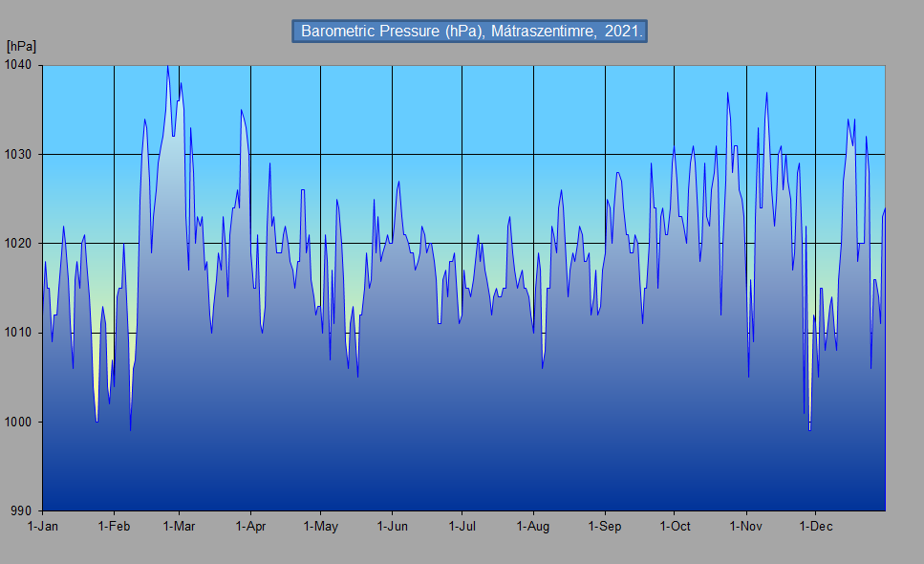Select the 1-Jun date label
Image resolution: width=924 pixels, height=564 pixels.
392,526
